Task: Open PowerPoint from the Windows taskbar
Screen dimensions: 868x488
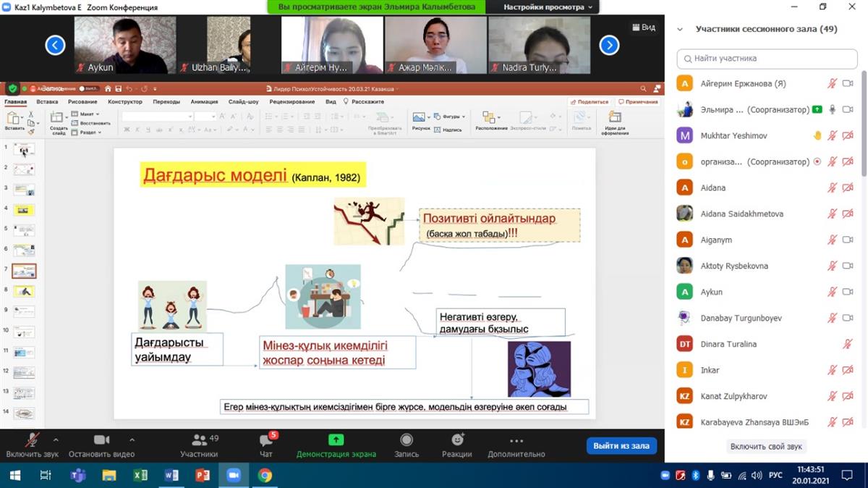Action: [203, 476]
